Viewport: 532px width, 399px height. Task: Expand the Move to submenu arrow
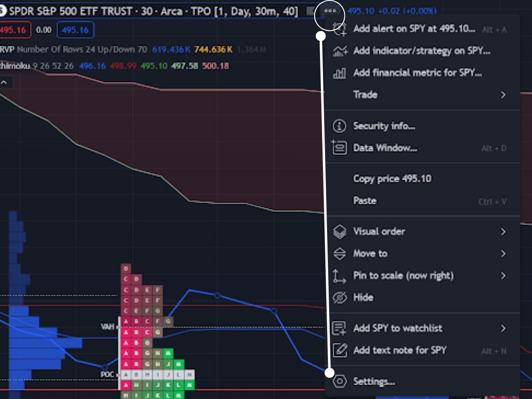point(503,254)
